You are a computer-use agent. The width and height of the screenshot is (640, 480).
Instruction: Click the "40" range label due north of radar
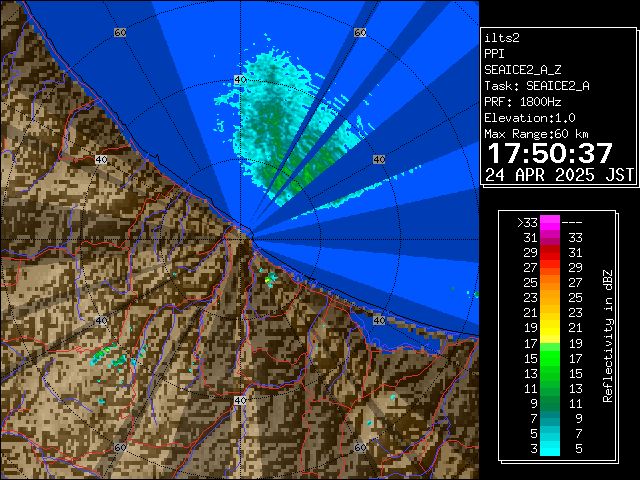[x=240, y=80]
